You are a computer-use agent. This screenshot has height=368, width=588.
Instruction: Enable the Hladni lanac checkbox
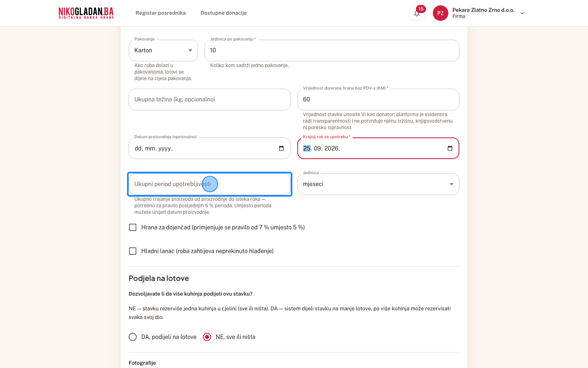[133, 251]
